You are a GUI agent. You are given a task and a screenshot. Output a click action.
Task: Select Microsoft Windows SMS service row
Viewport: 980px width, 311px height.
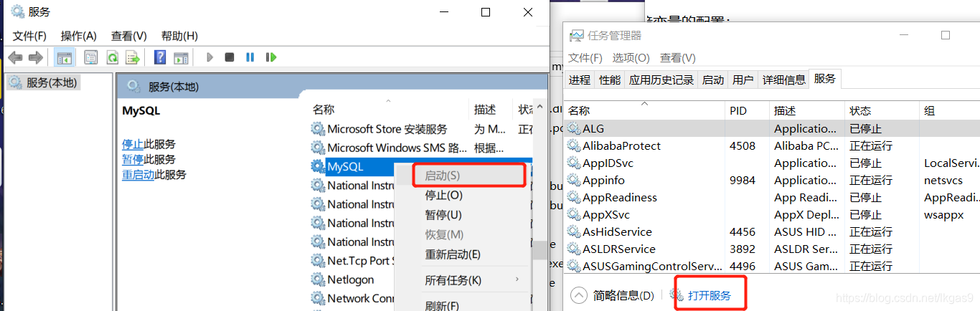pos(422,148)
